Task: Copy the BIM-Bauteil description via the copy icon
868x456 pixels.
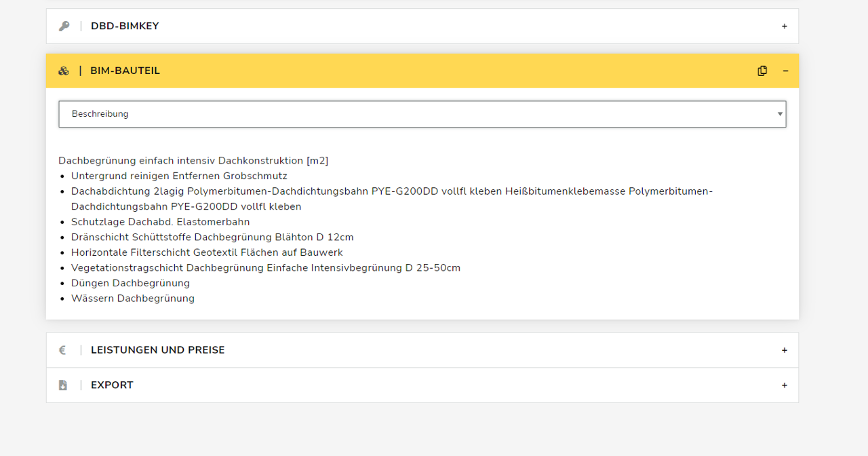Action: click(x=762, y=71)
